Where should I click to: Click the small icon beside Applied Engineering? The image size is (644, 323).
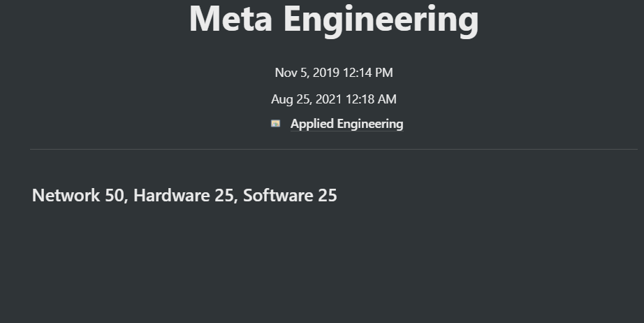click(276, 124)
